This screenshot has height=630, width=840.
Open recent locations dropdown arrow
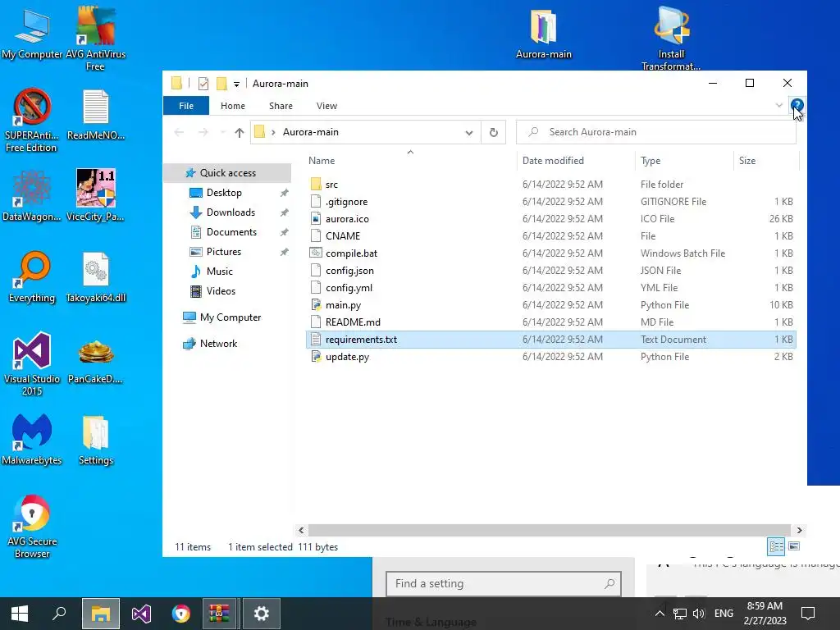[x=222, y=132]
